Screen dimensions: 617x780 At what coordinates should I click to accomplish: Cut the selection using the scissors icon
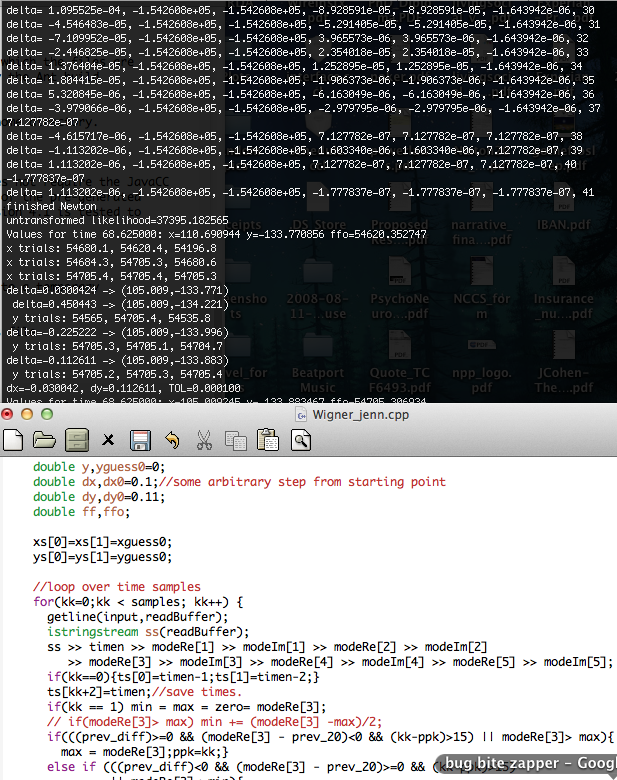204,439
